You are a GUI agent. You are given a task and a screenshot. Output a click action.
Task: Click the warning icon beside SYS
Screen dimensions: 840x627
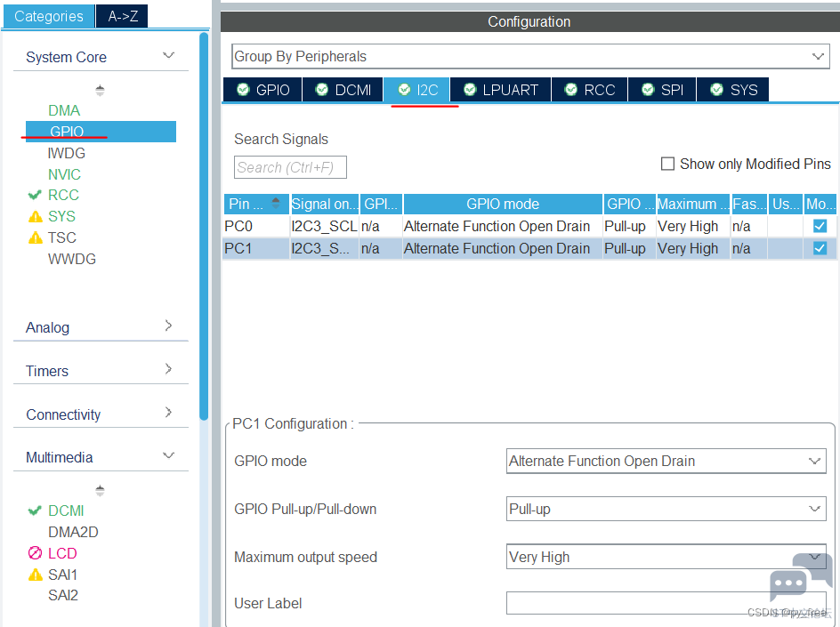pos(36,216)
